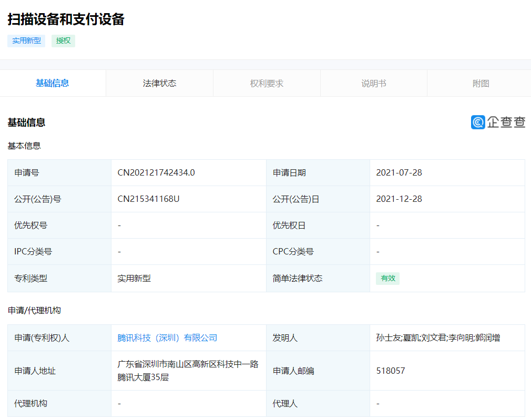This screenshot has width=531, height=420.
Task: Click the 实用新型 badge under the title
Action: (x=26, y=40)
